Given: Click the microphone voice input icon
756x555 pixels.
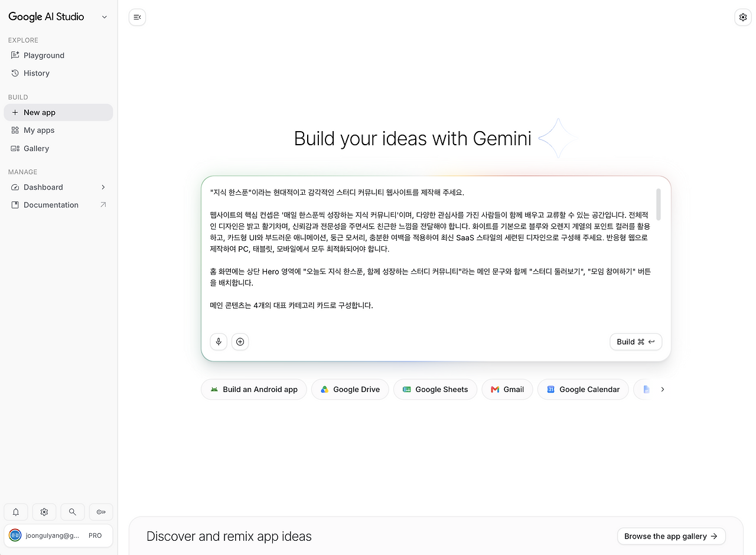Looking at the screenshot, I should tap(219, 342).
